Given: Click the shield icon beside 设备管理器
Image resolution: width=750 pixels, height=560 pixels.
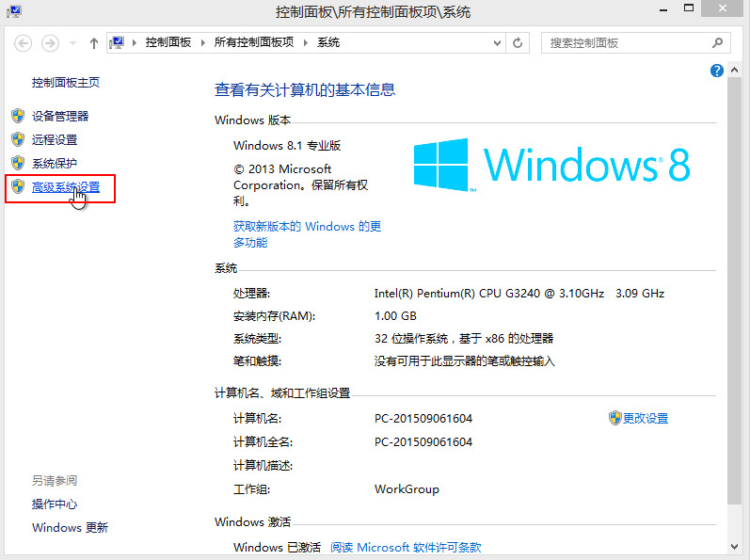Looking at the screenshot, I should point(17,116).
